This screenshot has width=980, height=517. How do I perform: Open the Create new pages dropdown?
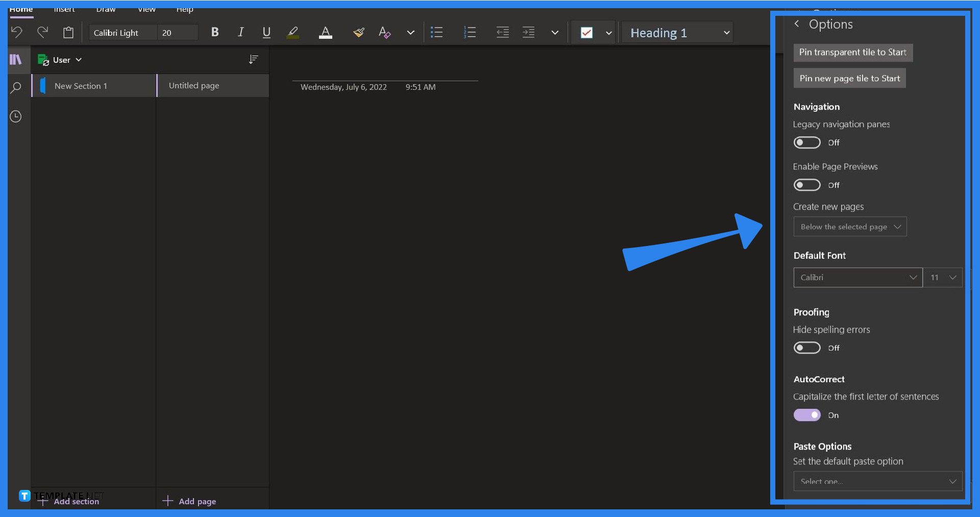[x=850, y=226]
